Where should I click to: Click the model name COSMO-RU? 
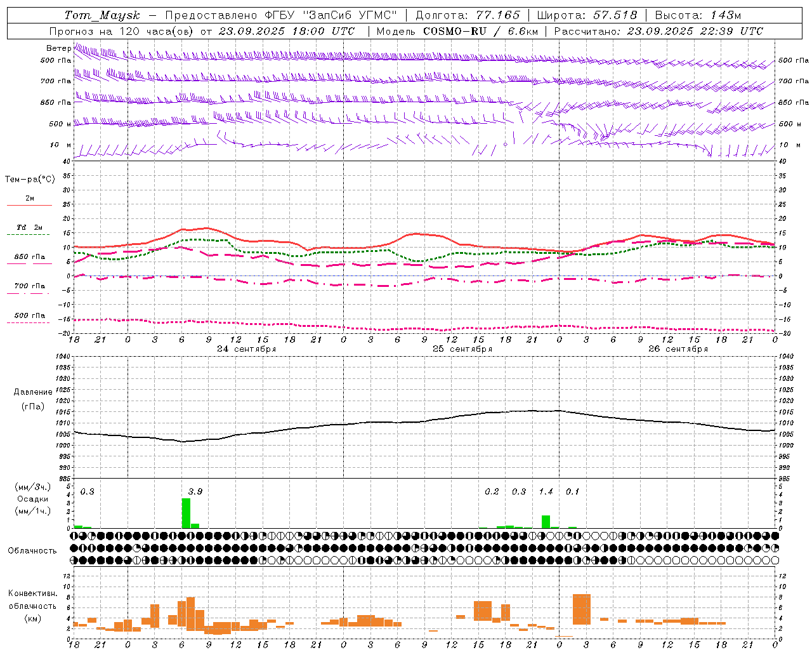pos(455,31)
